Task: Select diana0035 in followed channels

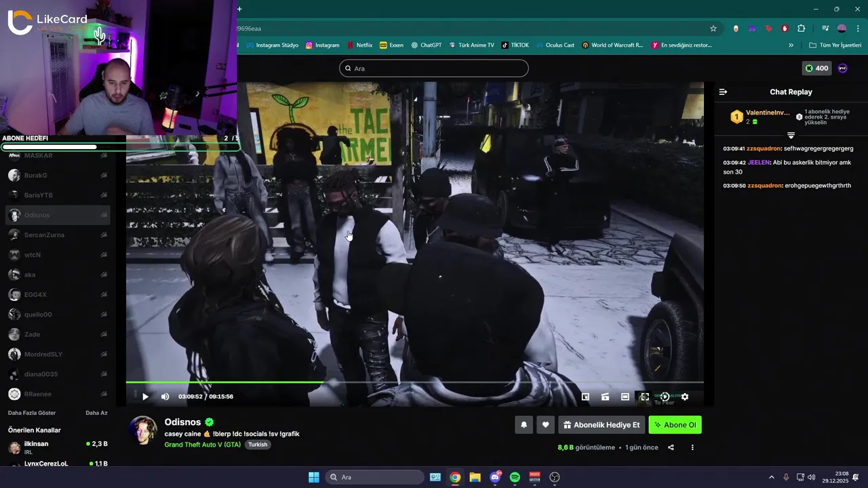Action: click(58, 374)
